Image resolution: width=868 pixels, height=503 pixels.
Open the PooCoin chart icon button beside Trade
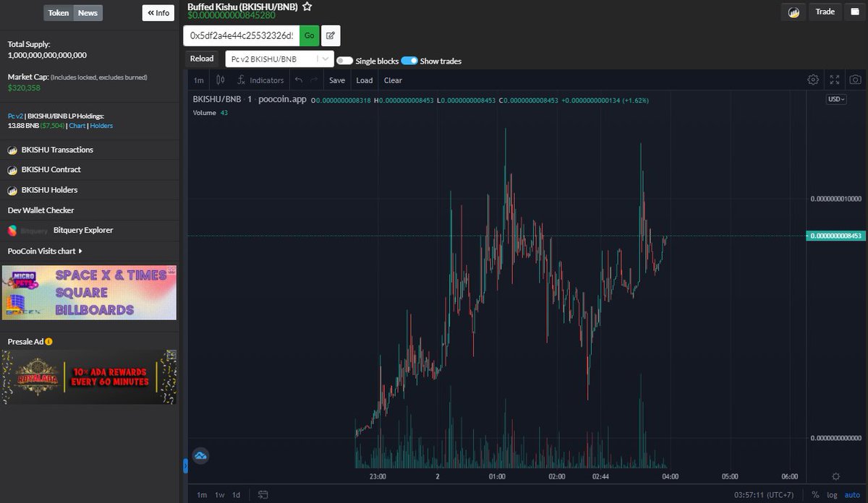click(793, 12)
